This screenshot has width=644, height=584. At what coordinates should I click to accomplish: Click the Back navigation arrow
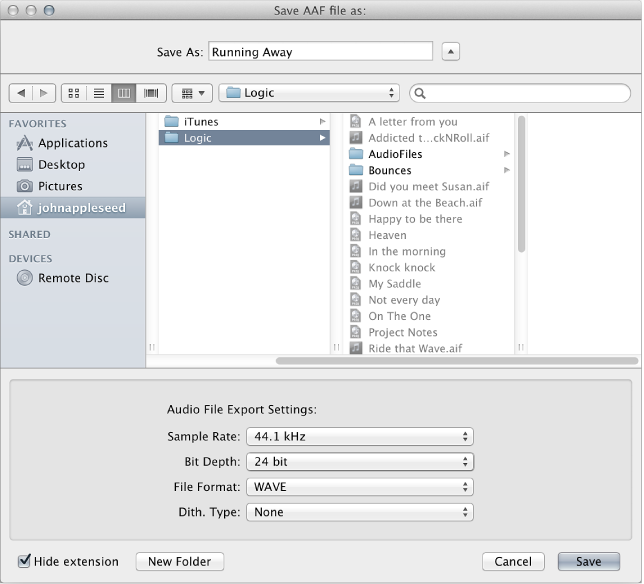tap(21, 93)
